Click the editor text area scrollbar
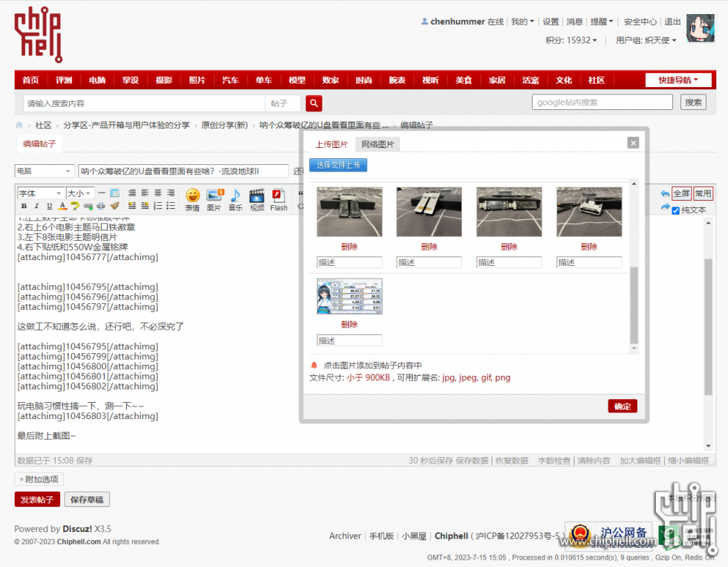The image size is (728, 567). 708,327
